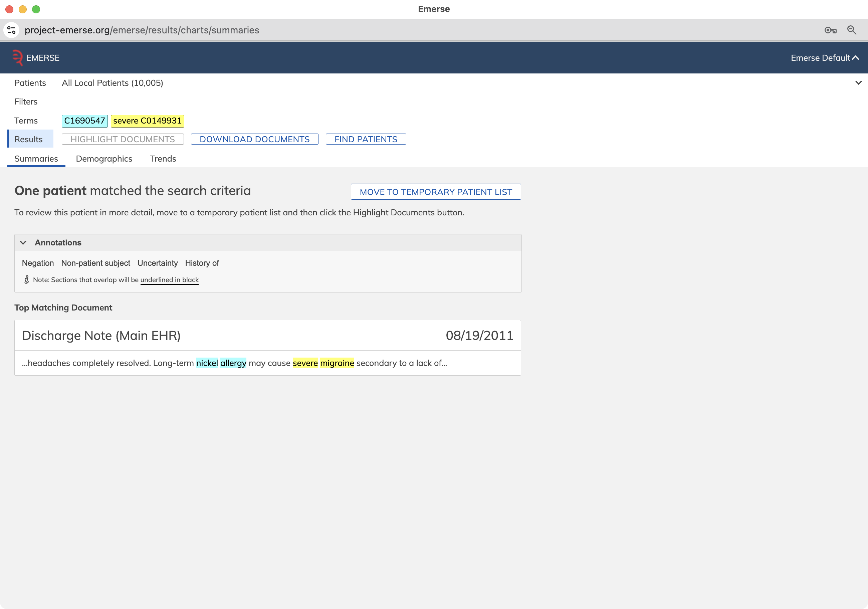Switch to the Demographics tab

click(x=104, y=159)
